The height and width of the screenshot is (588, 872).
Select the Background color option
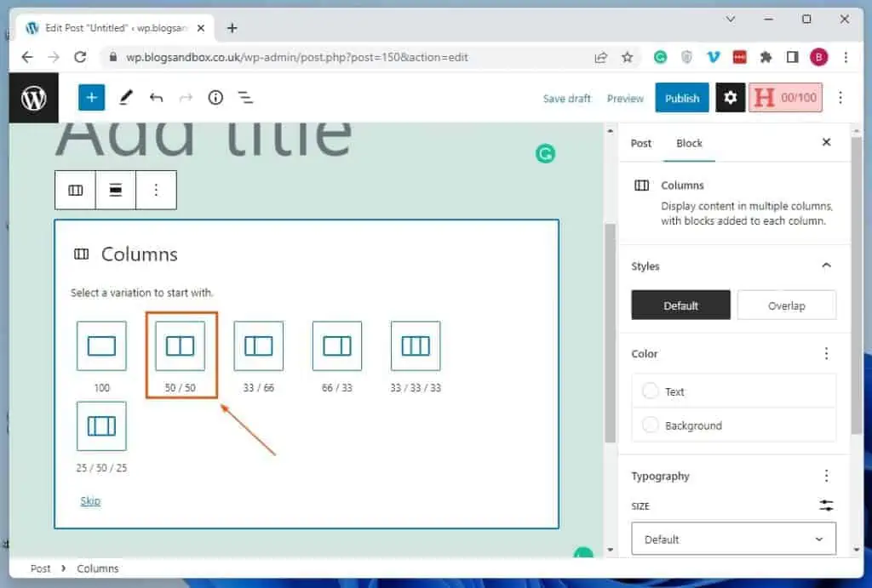click(x=692, y=425)
